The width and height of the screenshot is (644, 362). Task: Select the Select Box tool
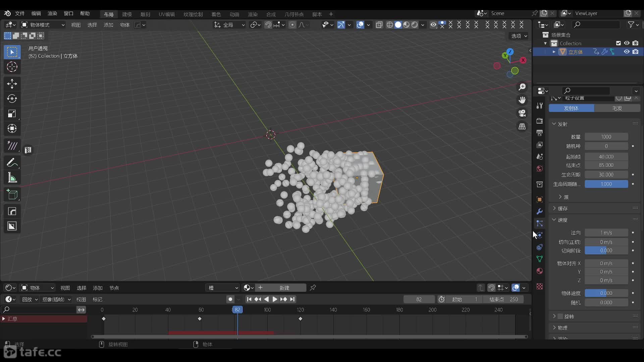pyautogui.click(x=12, y=52)
